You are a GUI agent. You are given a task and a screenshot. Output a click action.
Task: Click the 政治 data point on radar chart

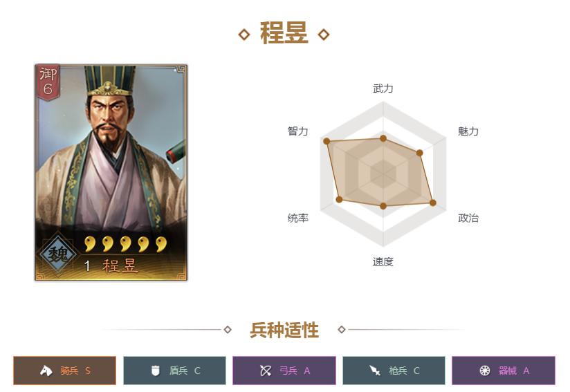point(432,203)
